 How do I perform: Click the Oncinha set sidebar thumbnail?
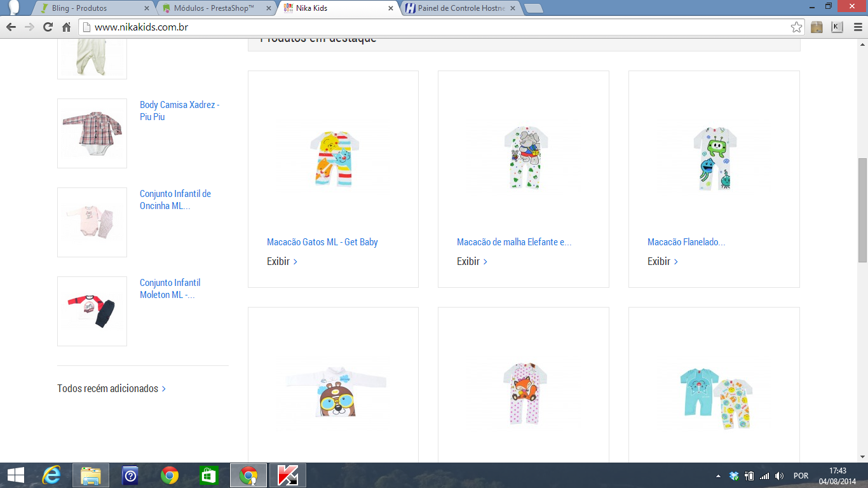tap(92, 222)
